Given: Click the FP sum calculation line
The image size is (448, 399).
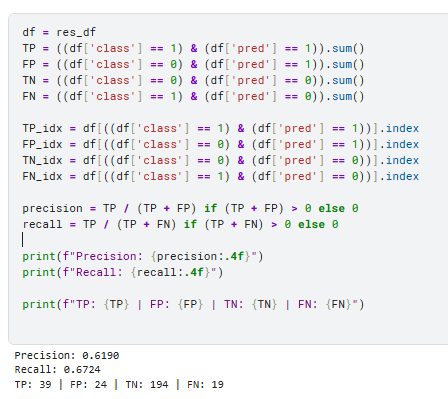Looking at the screenshot, I should [193, 64].
